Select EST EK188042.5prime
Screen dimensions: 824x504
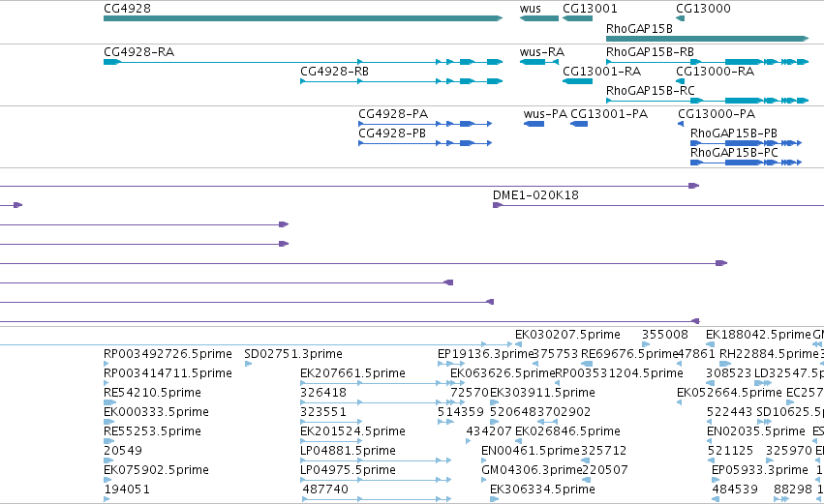(758, 335)
